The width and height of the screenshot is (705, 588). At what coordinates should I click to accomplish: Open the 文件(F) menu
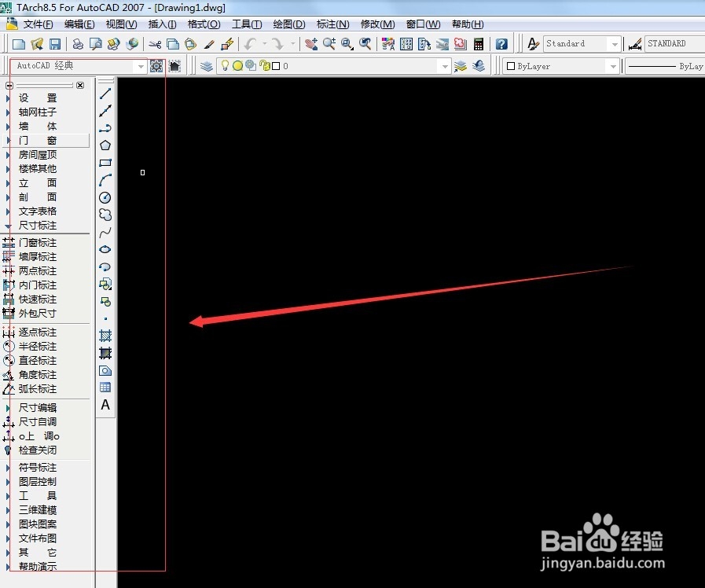click(x=38, y=24)
